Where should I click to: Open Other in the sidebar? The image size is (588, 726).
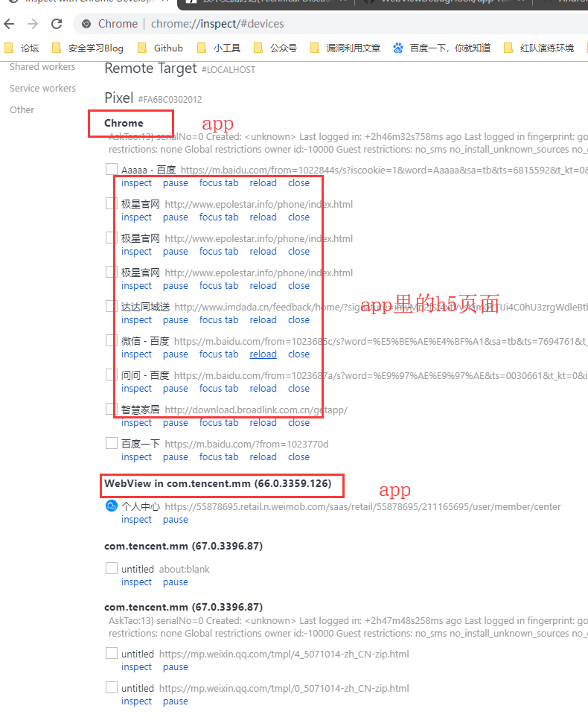22,109
